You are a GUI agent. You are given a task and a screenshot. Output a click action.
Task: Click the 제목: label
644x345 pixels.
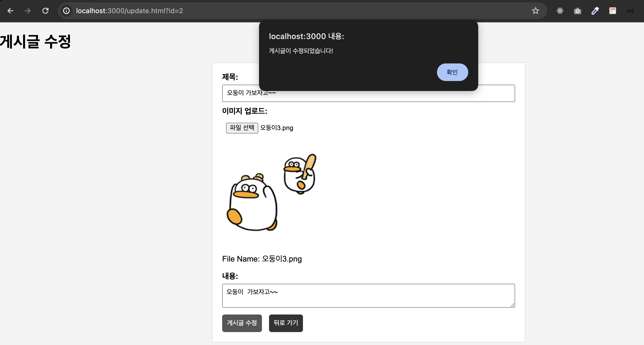tap(230, 77)
